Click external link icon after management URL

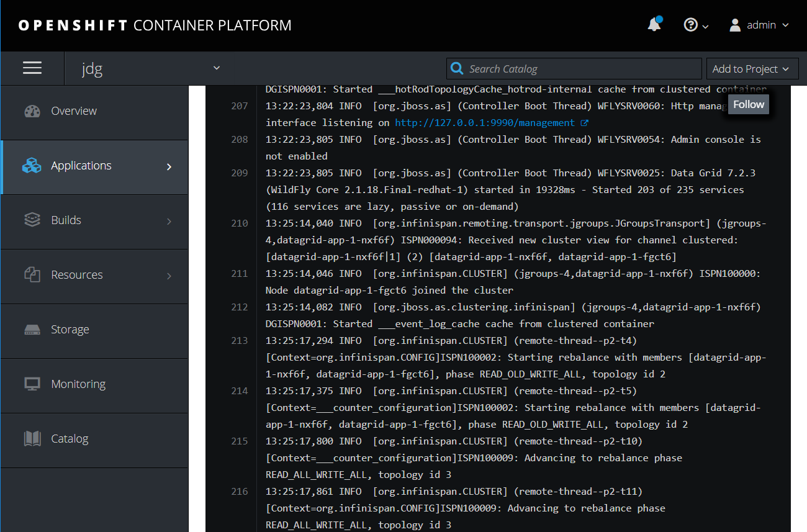click(x=584, y=123)
